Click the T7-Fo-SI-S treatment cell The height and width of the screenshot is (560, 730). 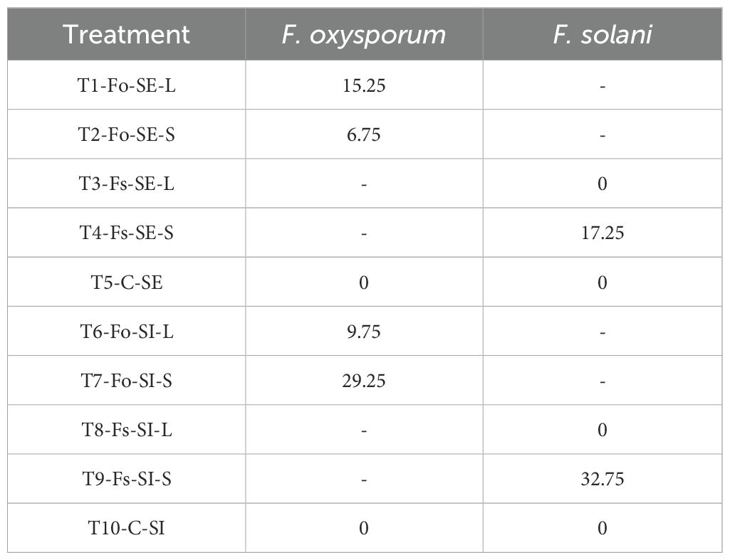click(126, 381)
